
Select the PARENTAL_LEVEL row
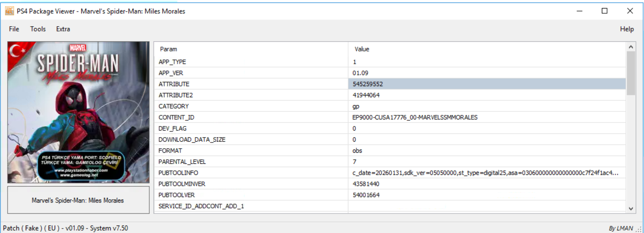pyautogui.click(x=182, y=162)
